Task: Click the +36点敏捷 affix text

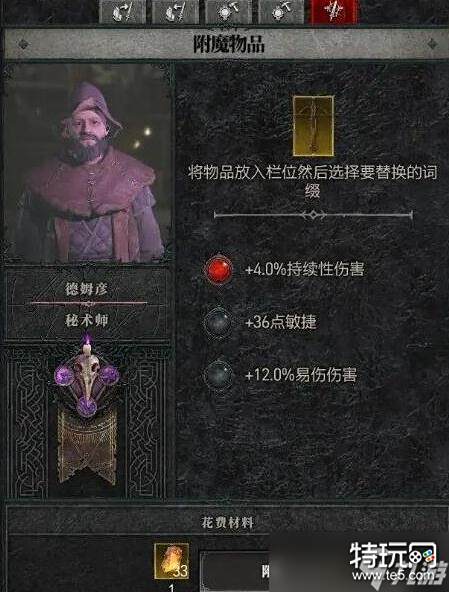Action: click(281, 322)
